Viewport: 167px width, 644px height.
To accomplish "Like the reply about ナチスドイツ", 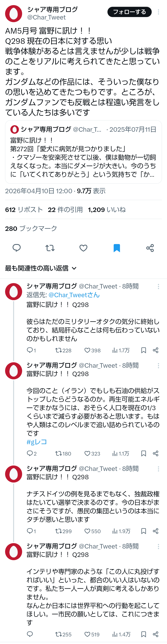I will (87, 531).
